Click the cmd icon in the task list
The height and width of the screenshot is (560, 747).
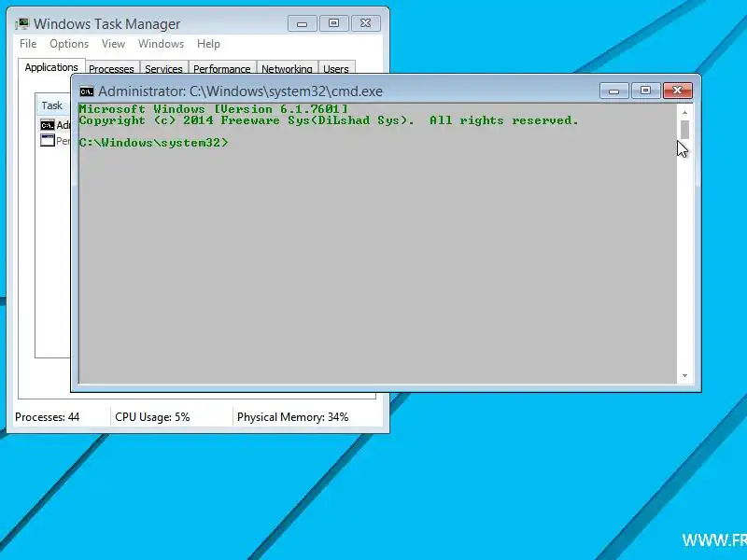(48, 125)
